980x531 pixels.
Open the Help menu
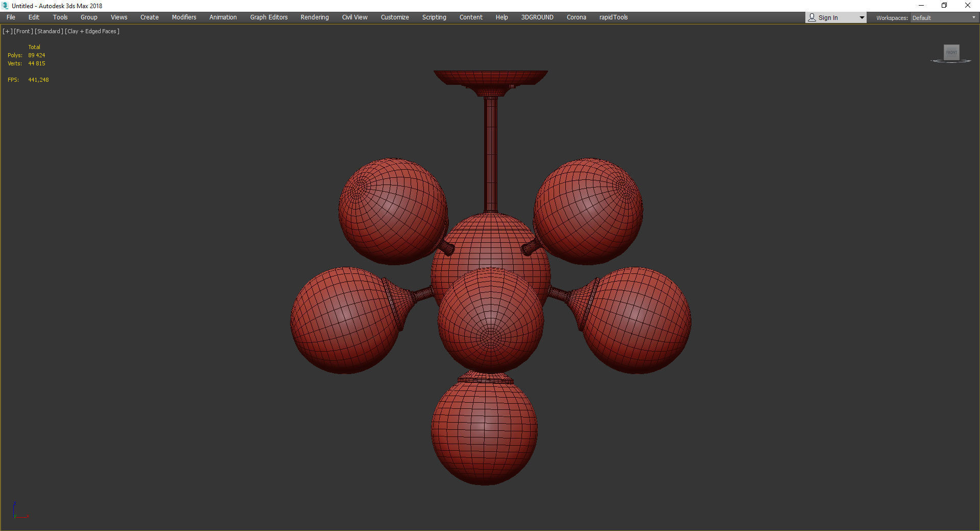501,17
